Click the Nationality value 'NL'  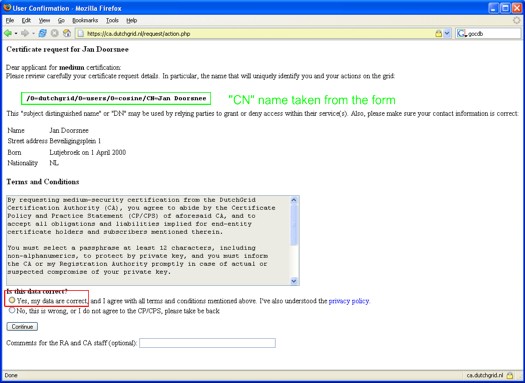[54, 163]
